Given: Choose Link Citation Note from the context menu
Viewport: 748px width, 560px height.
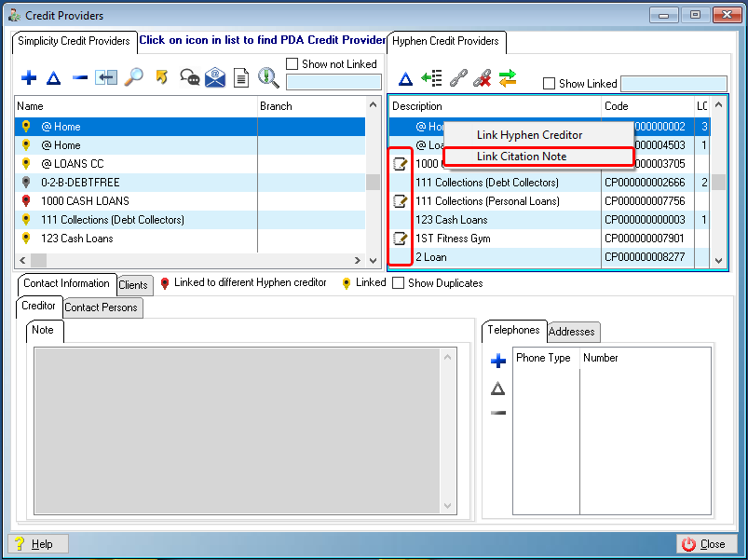Looking at the screenshot, I should coord(522,157).
